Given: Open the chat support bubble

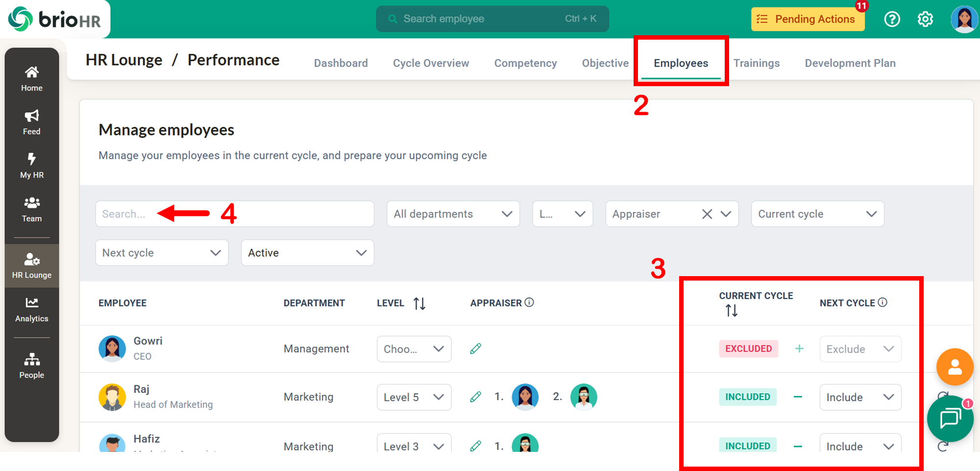Looking at the screenshot, I should [x=950, y=419].
